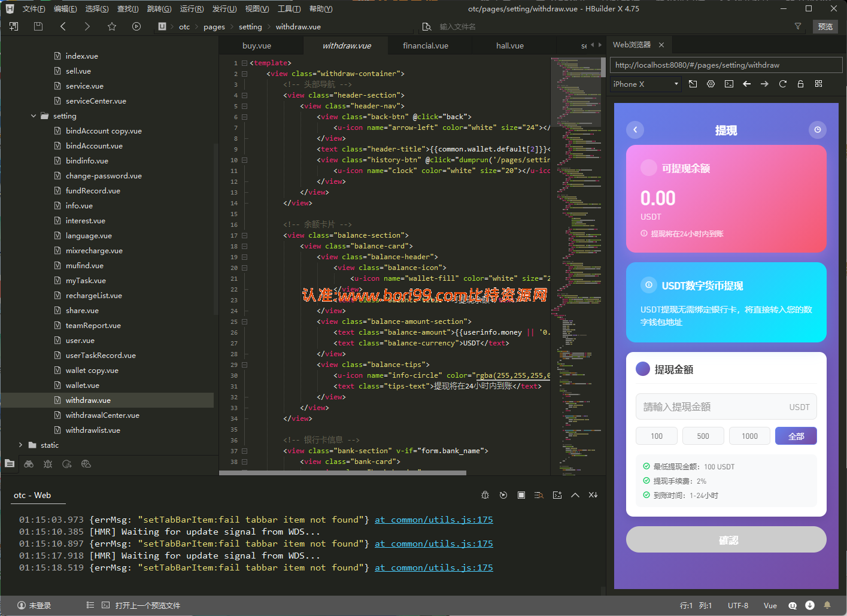Click the 输入文件名 file search field
The image size is (847, 616).
tap(458, 26)
